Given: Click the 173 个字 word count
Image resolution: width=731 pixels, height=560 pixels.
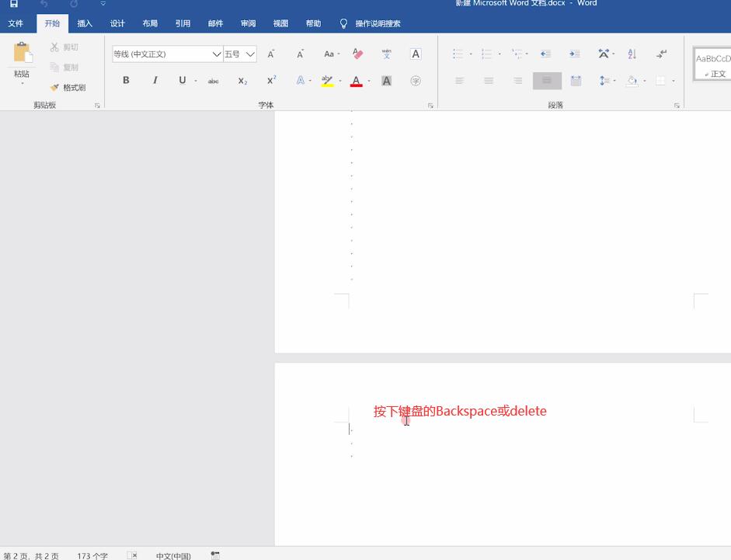Looking at the screenshot, I should coord(92,556).
